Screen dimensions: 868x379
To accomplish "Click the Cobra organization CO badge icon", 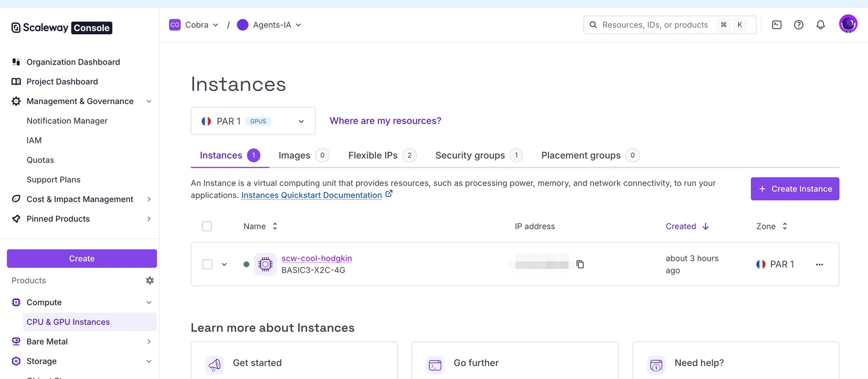I will [175, 25].
